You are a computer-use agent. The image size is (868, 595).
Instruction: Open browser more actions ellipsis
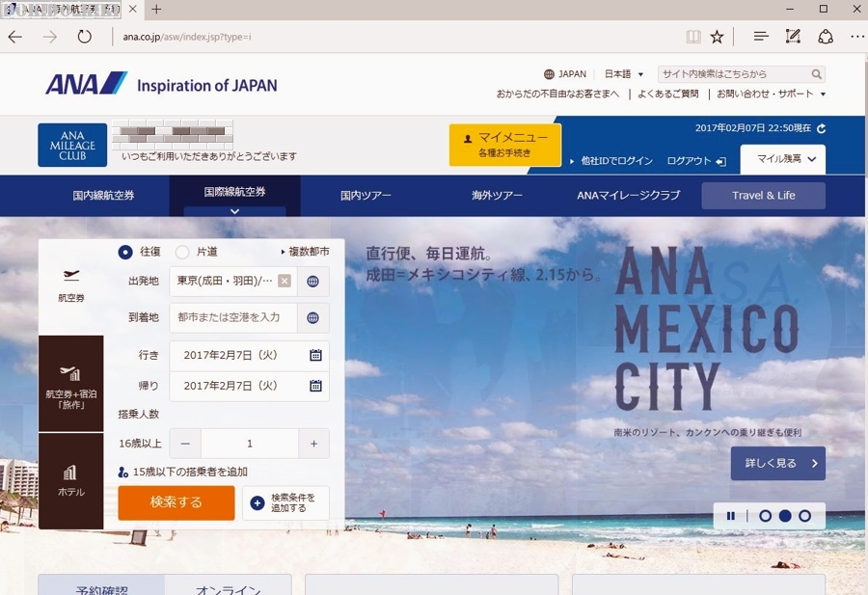coord(857,37)
